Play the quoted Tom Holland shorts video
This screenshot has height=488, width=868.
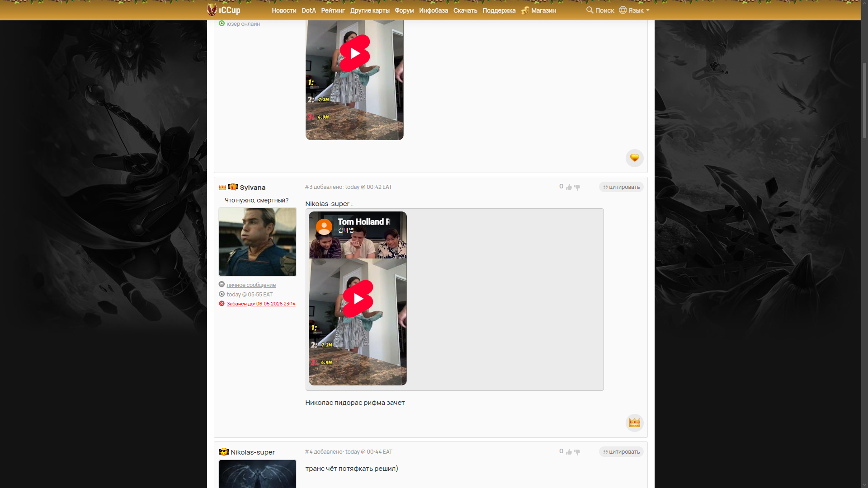358,299
